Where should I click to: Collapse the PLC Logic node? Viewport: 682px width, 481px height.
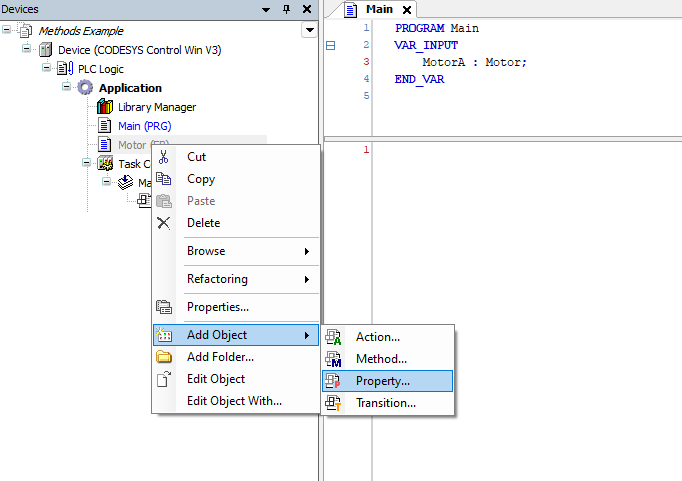47,67
